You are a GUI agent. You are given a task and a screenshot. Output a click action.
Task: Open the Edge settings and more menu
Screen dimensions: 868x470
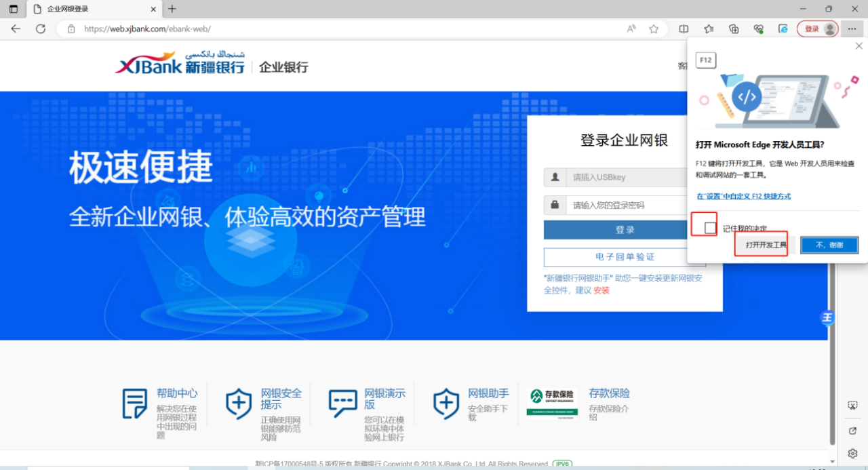coord(852,29)
